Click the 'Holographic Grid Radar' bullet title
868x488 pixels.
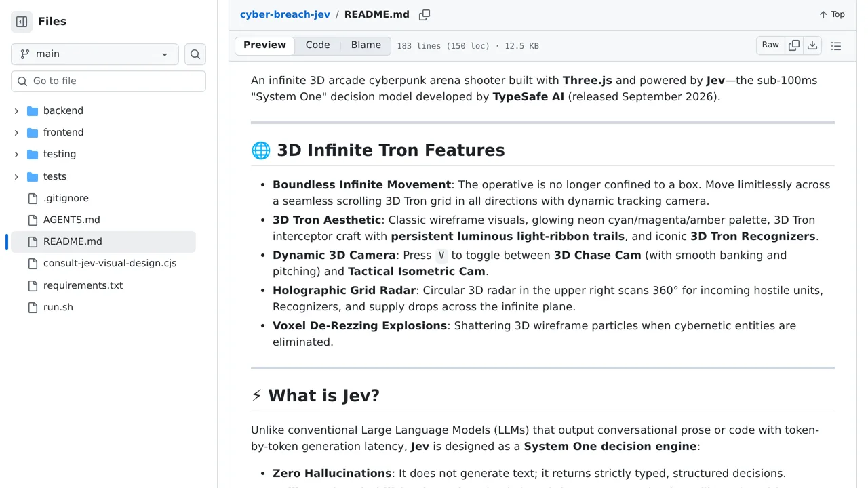tap(344, 291)
